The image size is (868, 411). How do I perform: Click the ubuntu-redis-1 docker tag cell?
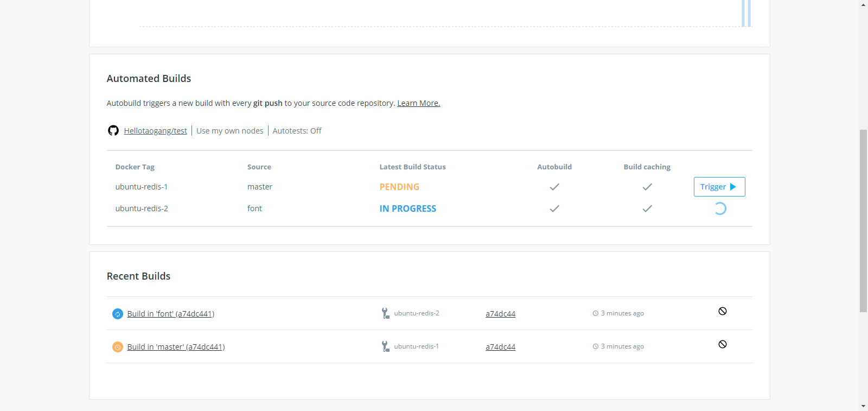pos(142,187)
